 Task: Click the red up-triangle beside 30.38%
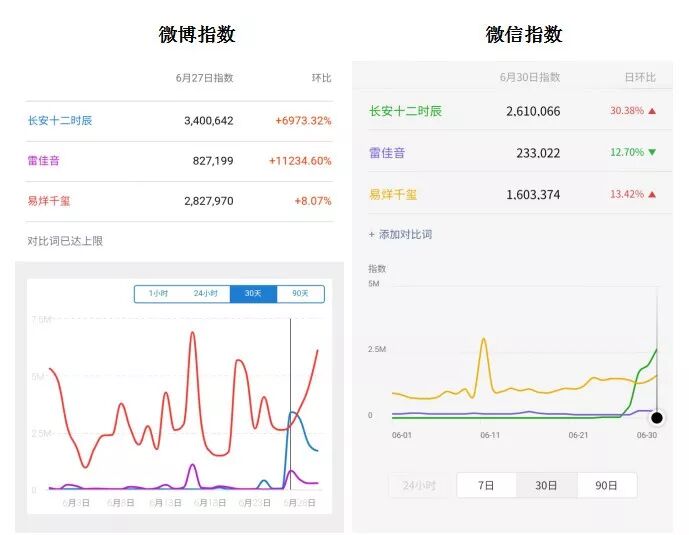click(652, 111)
